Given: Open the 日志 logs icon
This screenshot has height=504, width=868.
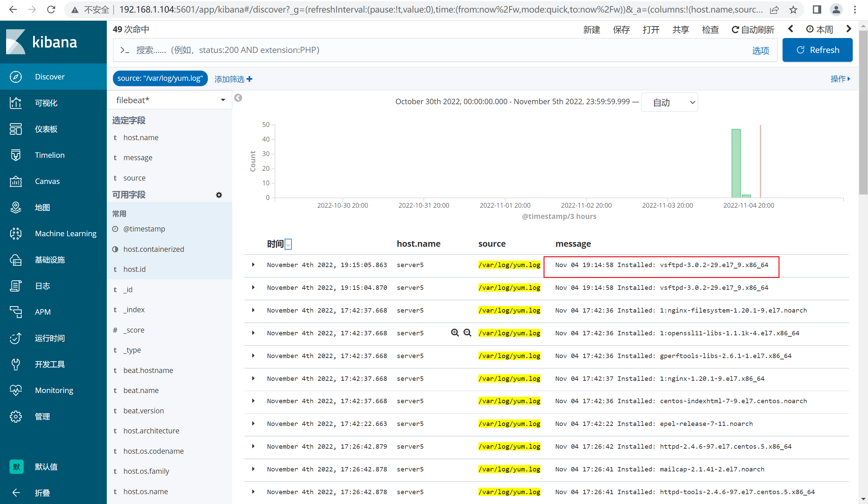Looking at the screenshot, I should [16, 286].
